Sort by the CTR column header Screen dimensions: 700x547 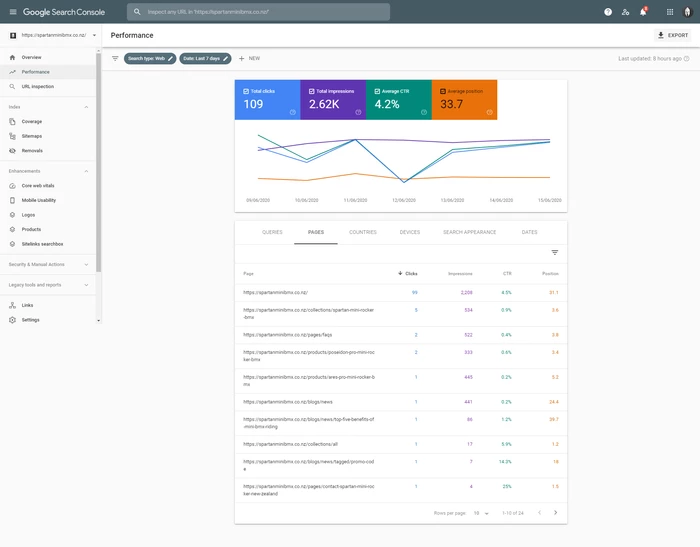507,274
